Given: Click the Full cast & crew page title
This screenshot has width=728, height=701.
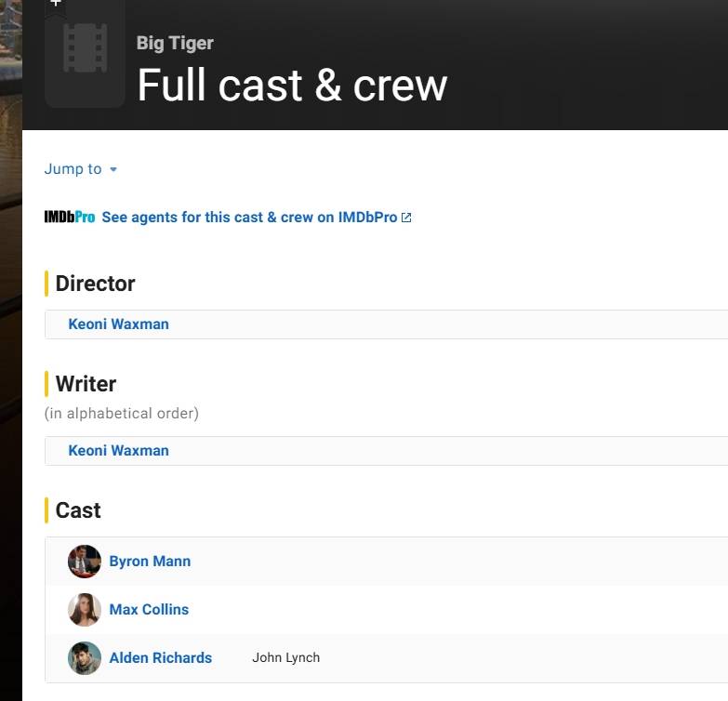Looking at the screenshot, I should pos(292,86).
